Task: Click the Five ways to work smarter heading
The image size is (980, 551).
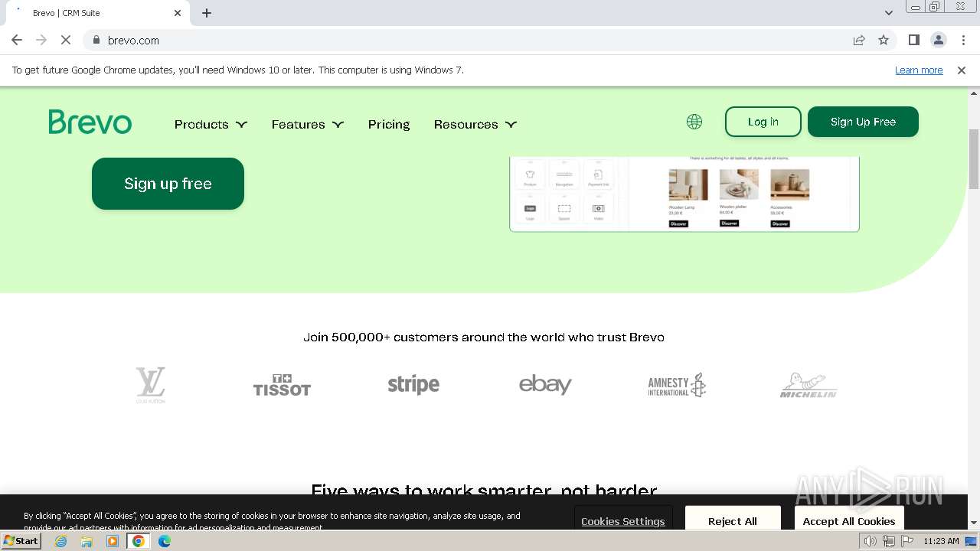Action: pyautogui.click(x=484, y=491)
